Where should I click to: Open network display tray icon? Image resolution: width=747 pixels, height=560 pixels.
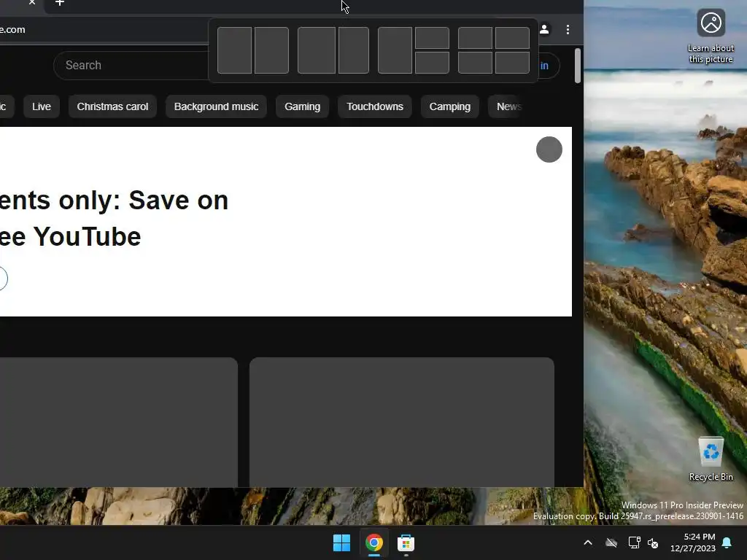(634, 542)
